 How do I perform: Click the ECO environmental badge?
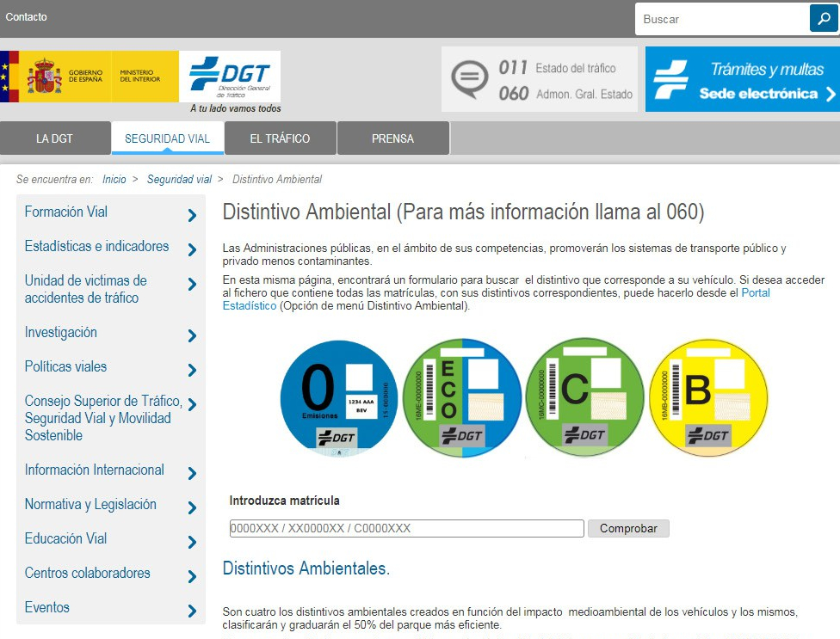(462, 398)
